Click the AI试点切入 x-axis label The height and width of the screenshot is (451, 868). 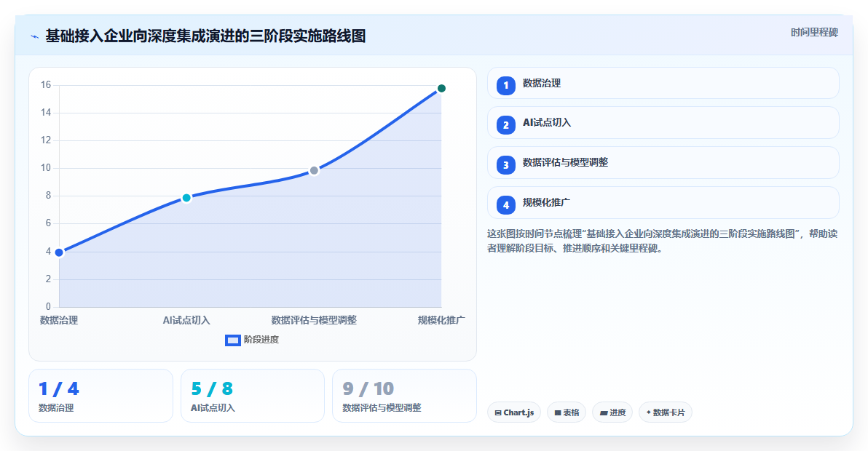186,321
